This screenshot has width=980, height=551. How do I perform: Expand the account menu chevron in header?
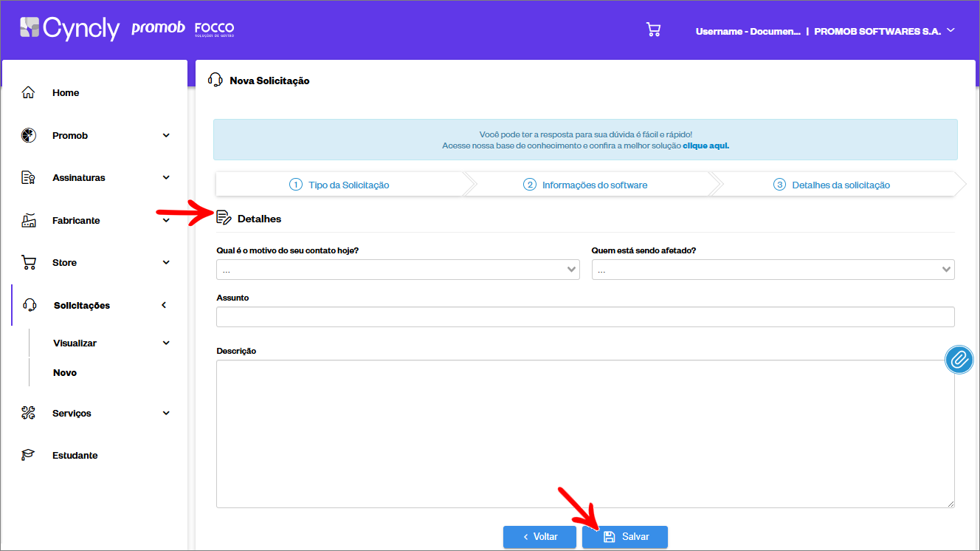coord(950,30)
